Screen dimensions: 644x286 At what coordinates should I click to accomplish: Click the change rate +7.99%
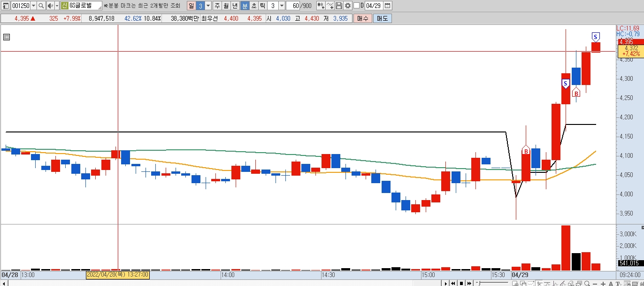[x=72, y=18]
